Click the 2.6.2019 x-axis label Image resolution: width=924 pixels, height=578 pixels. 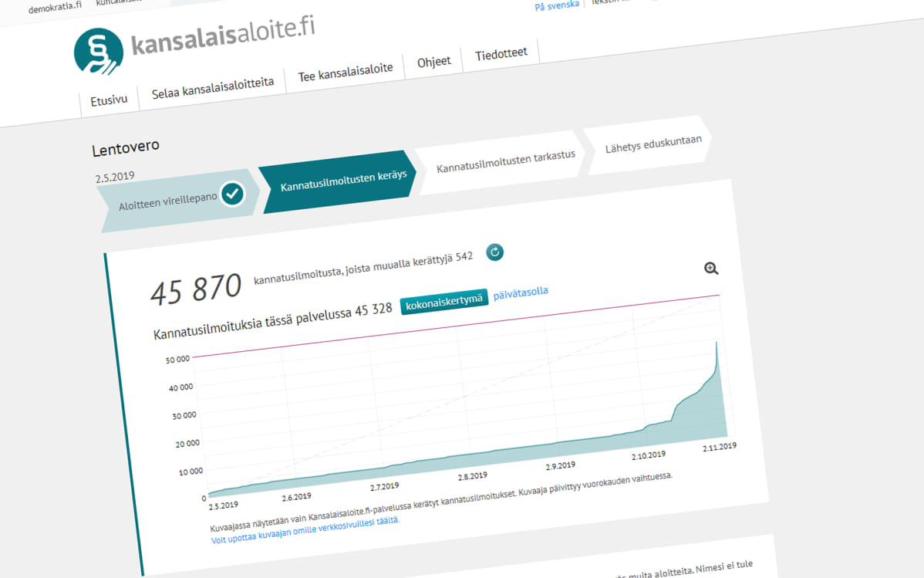click(x=296, y=497)
